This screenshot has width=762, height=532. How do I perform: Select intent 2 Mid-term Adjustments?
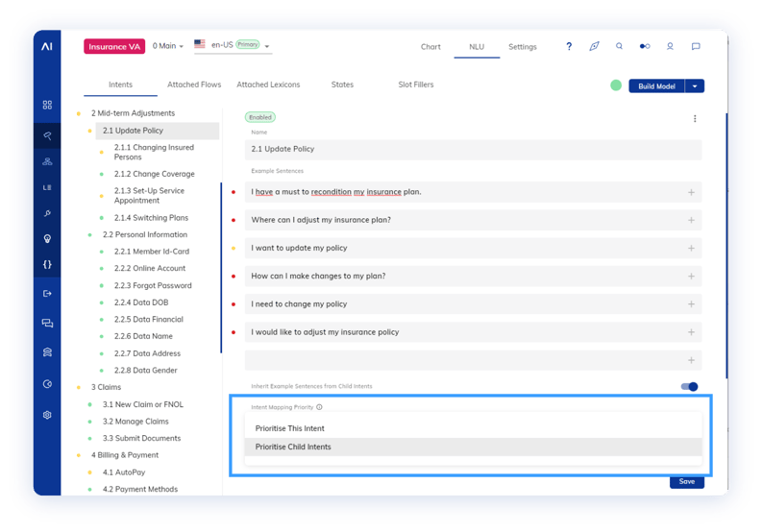click(134, 113)
